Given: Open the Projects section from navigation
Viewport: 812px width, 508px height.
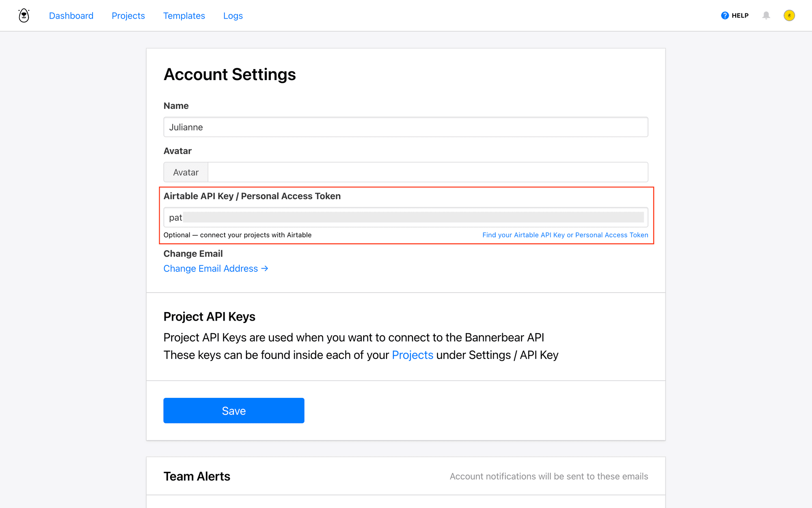Looking at the screenshot, I should 128,15.
